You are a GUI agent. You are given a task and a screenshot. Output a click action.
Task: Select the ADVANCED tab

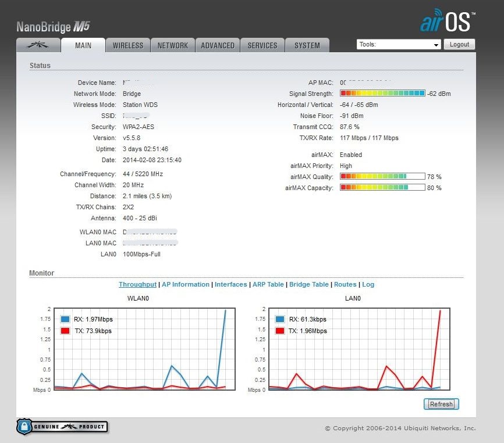click(x=218, y=45)
